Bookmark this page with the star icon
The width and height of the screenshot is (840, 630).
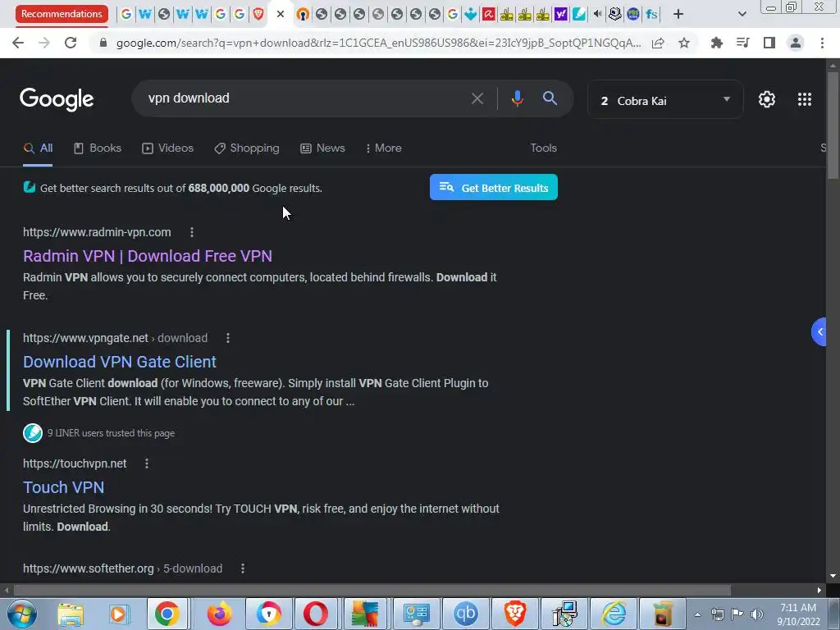coord(684,43)
